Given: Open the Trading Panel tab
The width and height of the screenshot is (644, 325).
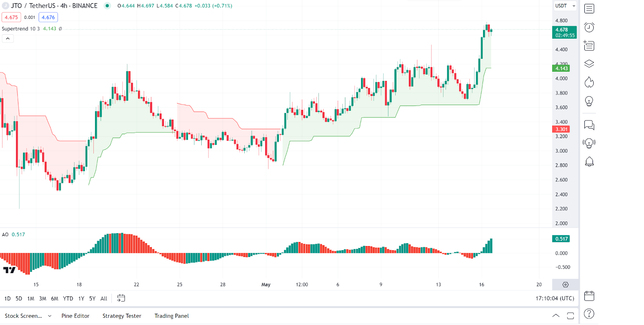Looking at the screenshot, I should coord(171,316).
